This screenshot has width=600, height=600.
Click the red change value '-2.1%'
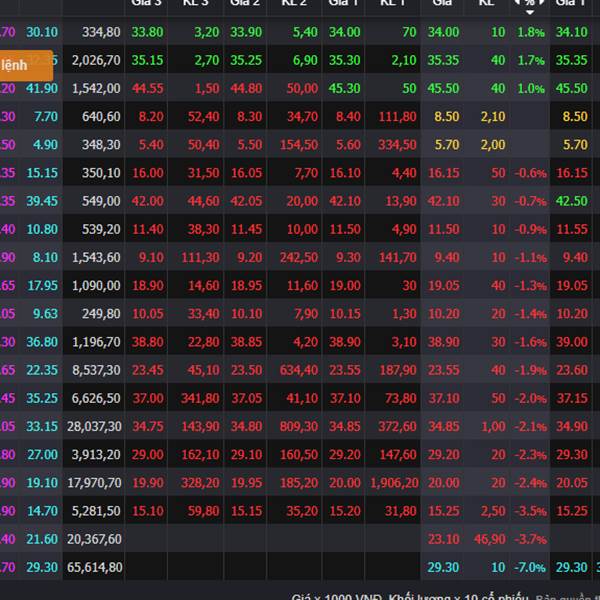tap(530, 426)
